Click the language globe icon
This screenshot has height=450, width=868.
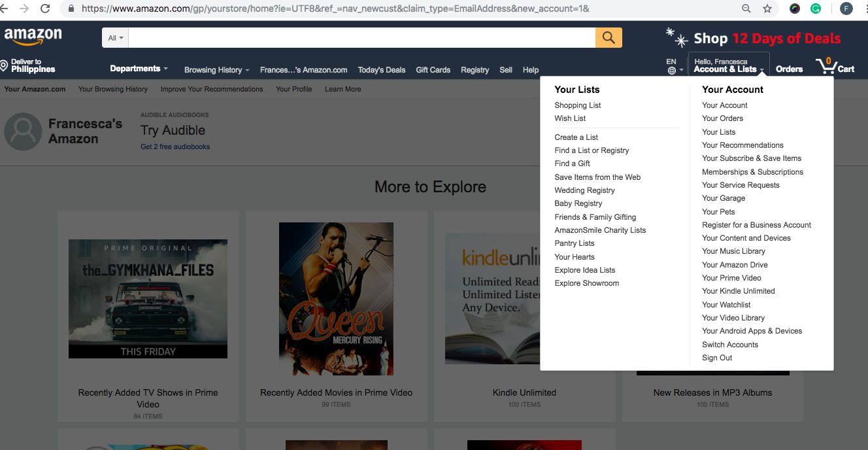pos(672,71)
